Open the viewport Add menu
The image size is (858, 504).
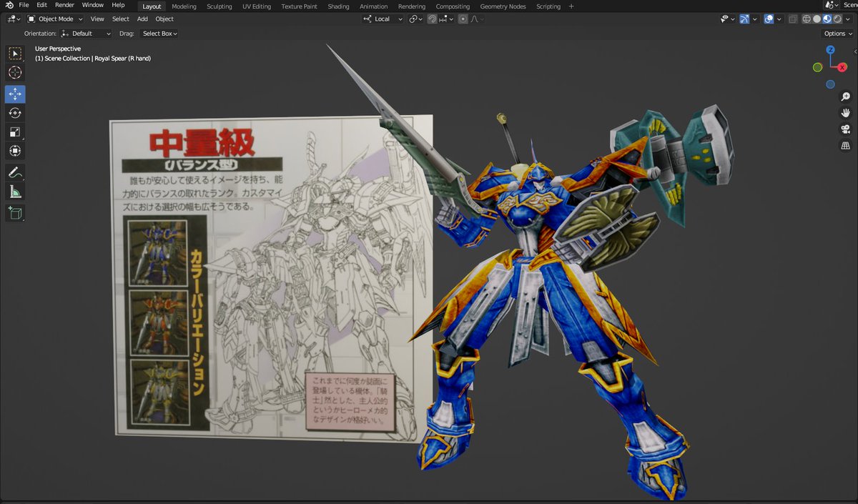coord(142,19)
